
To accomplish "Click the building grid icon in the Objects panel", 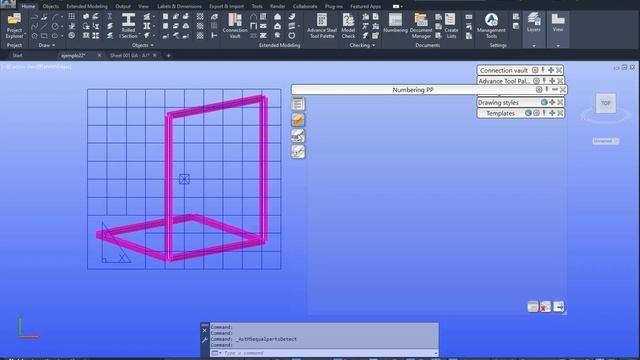I will pos(72,16).
